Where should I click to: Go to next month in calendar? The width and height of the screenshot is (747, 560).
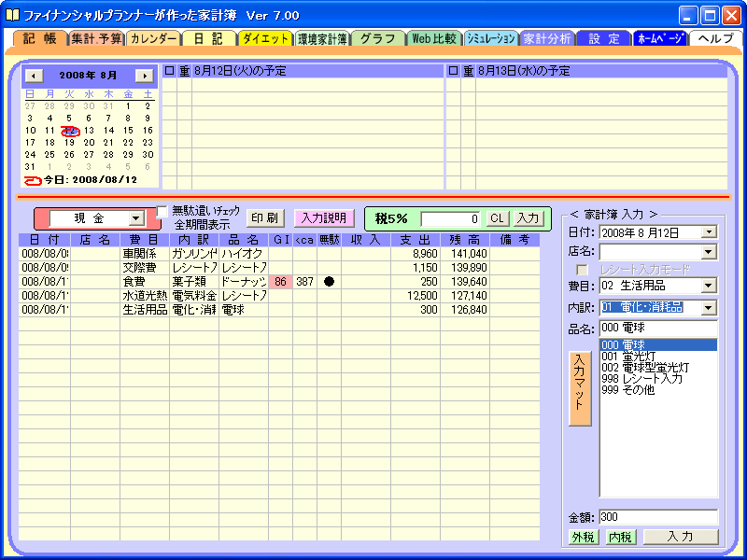[145, 76]
